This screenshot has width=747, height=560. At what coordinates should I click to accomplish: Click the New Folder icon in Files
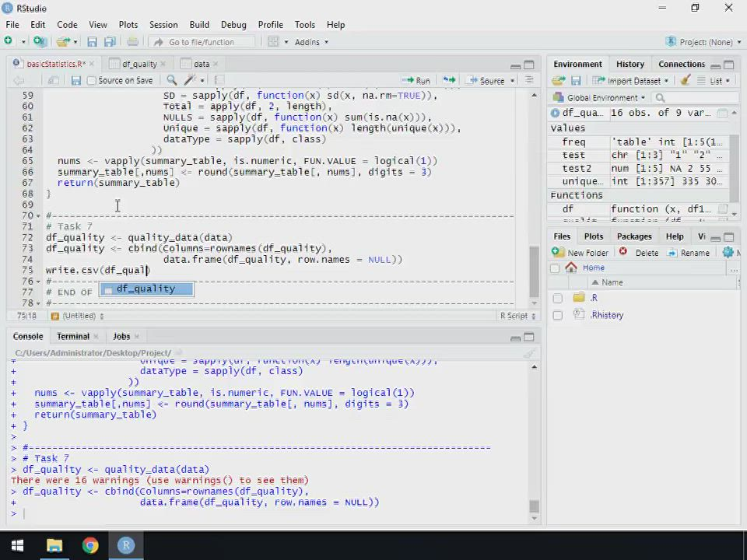click(558, 252)
